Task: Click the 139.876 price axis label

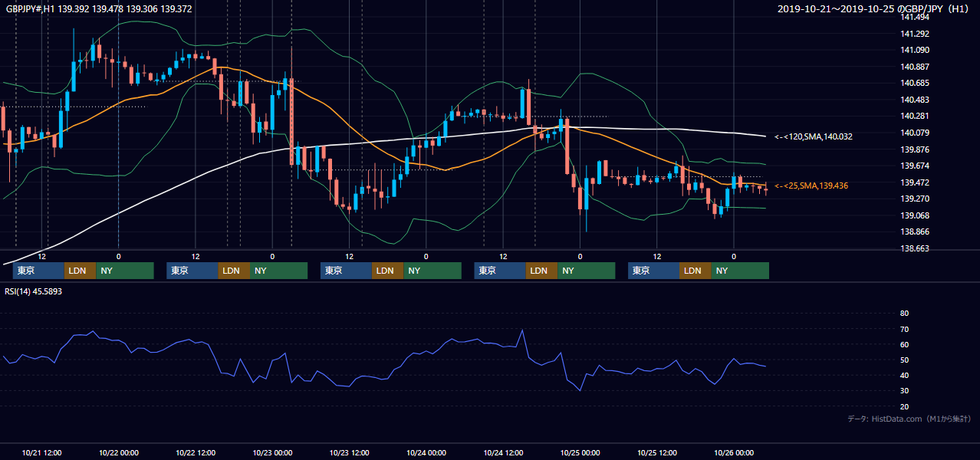Action: point(915,149)
